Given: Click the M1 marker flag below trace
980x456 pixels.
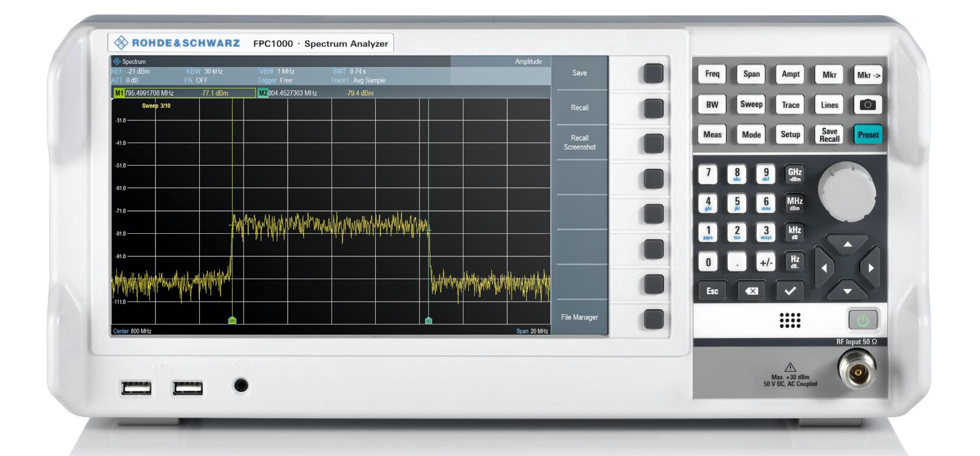Looking at the screenshot, I should (x=232, y=320).
